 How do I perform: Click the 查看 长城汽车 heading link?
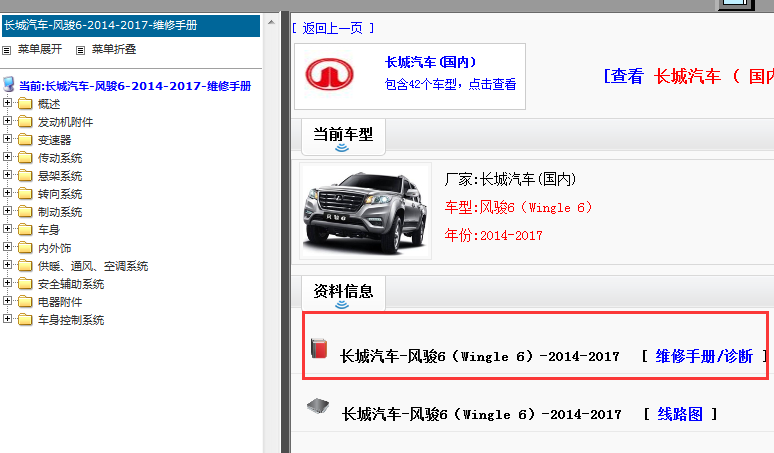pos(689,76)
